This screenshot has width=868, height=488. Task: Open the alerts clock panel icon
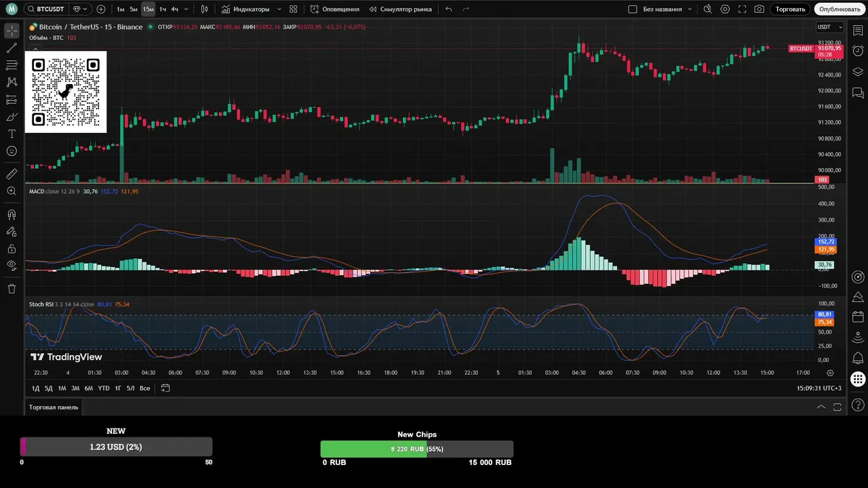point(858,51)
